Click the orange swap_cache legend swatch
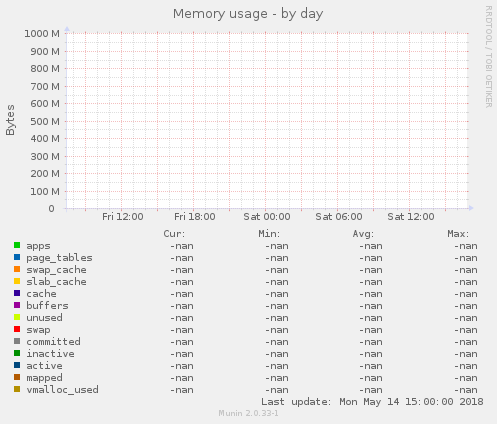This screenshot has width=497, height=424. coord(17,269)
